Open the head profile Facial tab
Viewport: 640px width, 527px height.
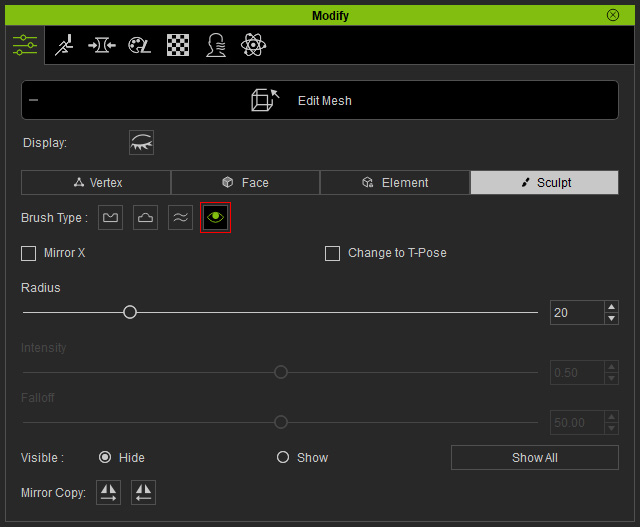216,45
